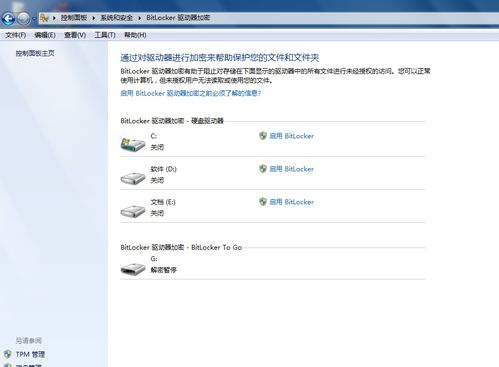Viewport: 499px width, 367px height.
Task: Click the Control Panel icon in address bar
Action: coord(44,18)
